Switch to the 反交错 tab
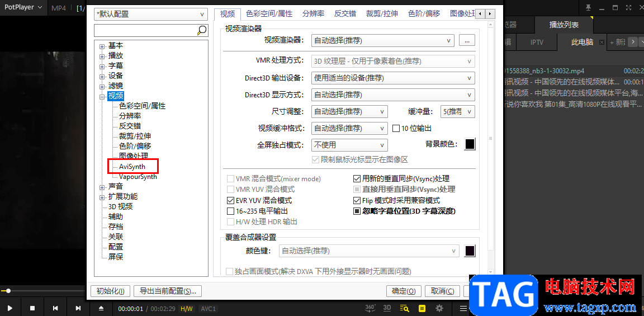644x316 pixels. click(x=345, y=13)
